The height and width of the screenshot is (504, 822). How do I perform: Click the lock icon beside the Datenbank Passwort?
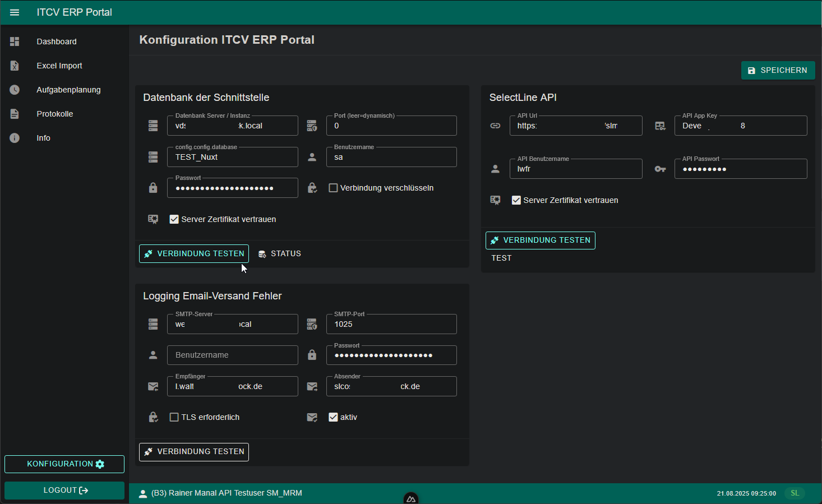tap(153, 188)
